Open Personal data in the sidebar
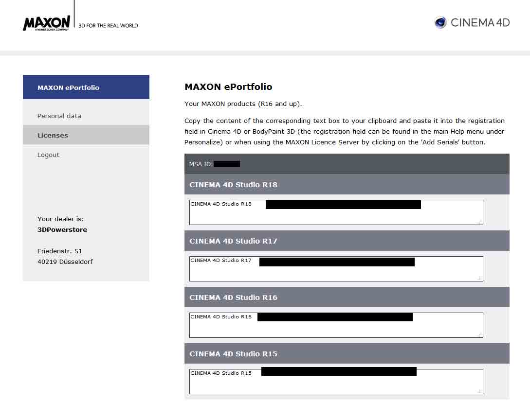Screen dimensions: 530x420 click(59, 116)
